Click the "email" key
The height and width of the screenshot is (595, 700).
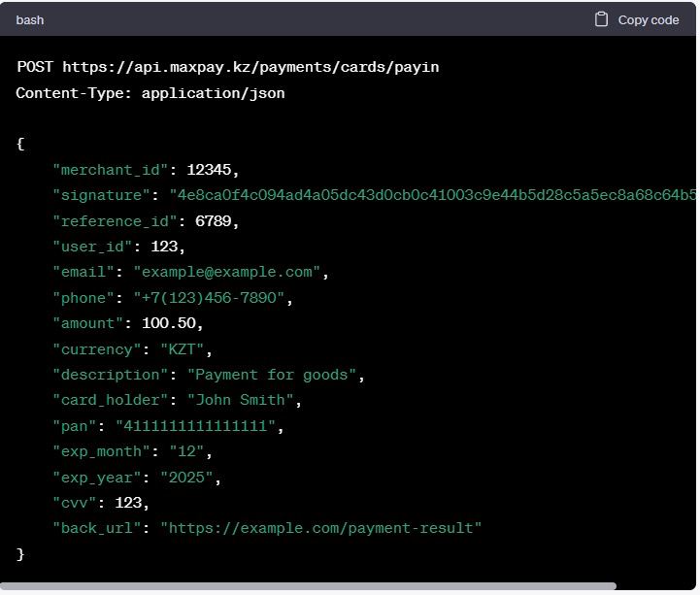pos(83,273)
